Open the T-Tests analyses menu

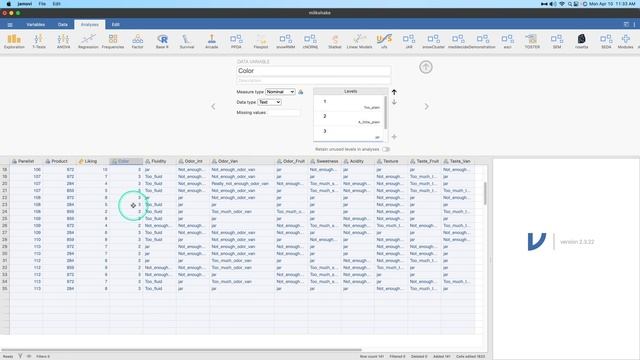coord(39,41)
